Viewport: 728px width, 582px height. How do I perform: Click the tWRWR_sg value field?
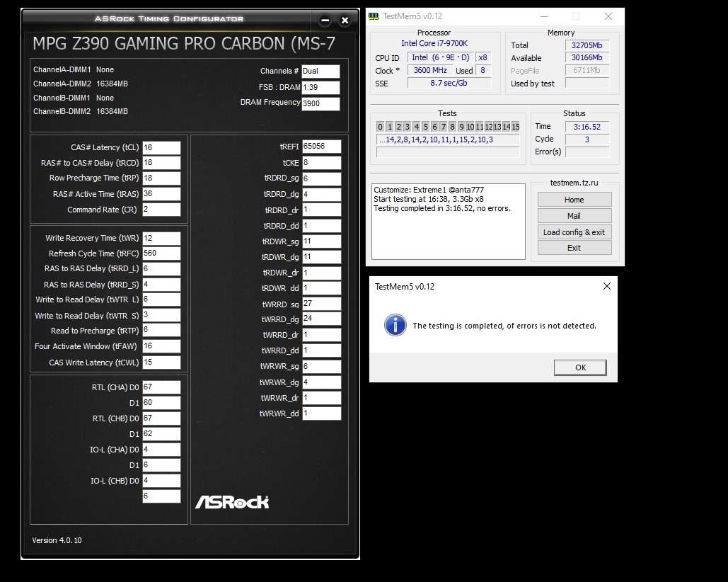(x=321, y=367)
